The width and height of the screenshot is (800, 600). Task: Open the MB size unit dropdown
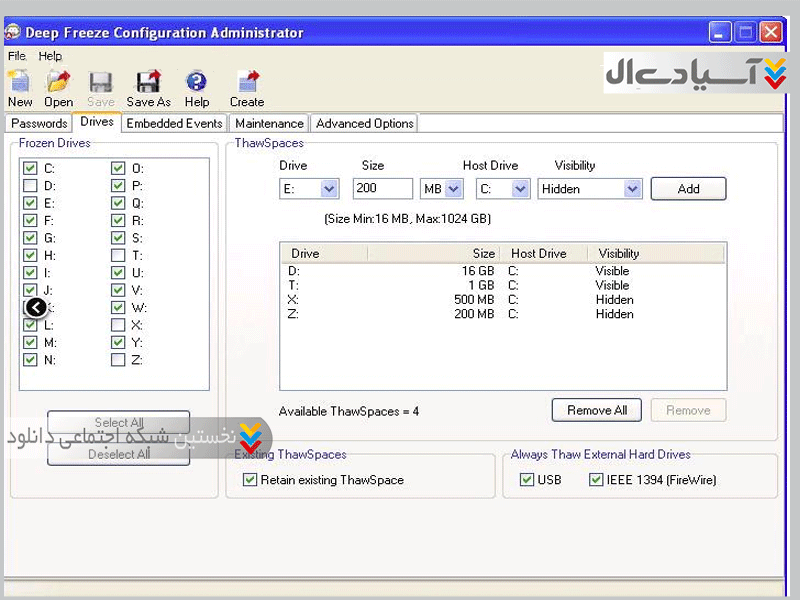point(453,189)
